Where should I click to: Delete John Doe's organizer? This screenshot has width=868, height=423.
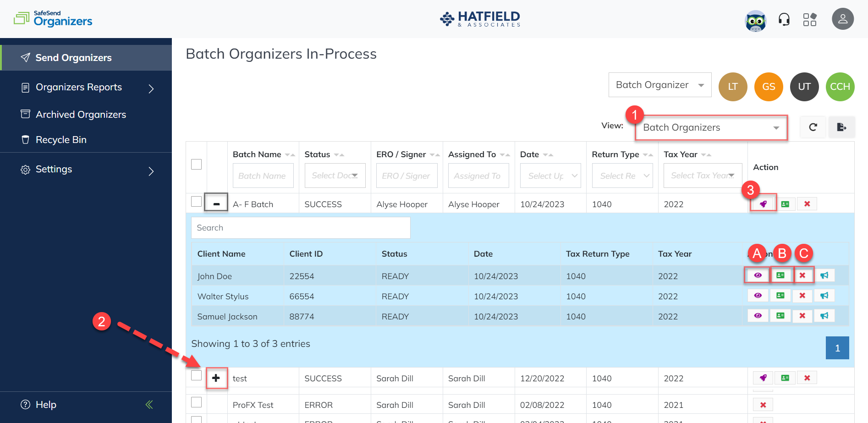point(802,275)
